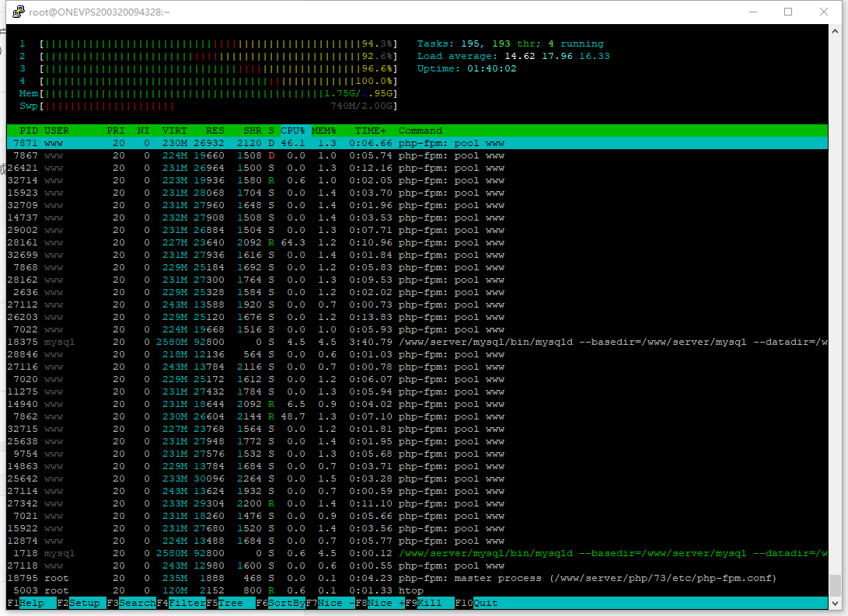Select mysqld process row PID 18375
Image resolution: width=848 pixels, height=616 pixels.
(417, 342)
